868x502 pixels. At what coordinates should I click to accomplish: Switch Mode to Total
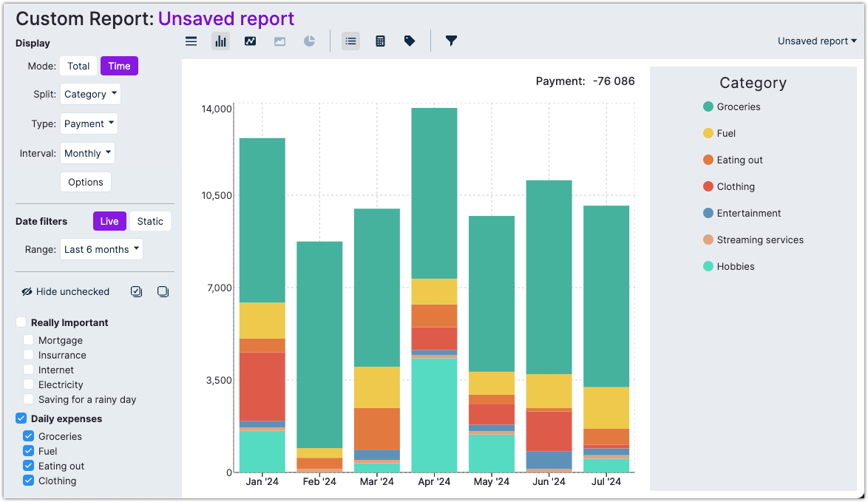78,66
